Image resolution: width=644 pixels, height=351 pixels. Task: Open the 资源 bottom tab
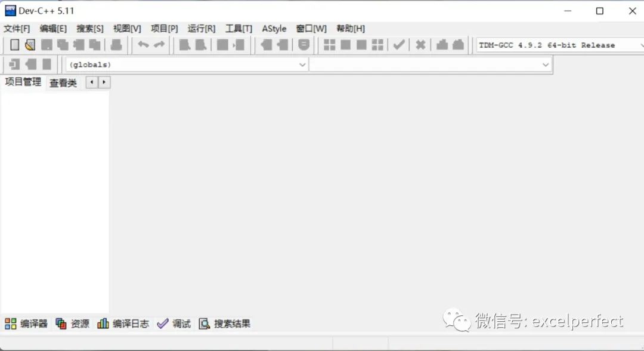[x=72, y=324]
